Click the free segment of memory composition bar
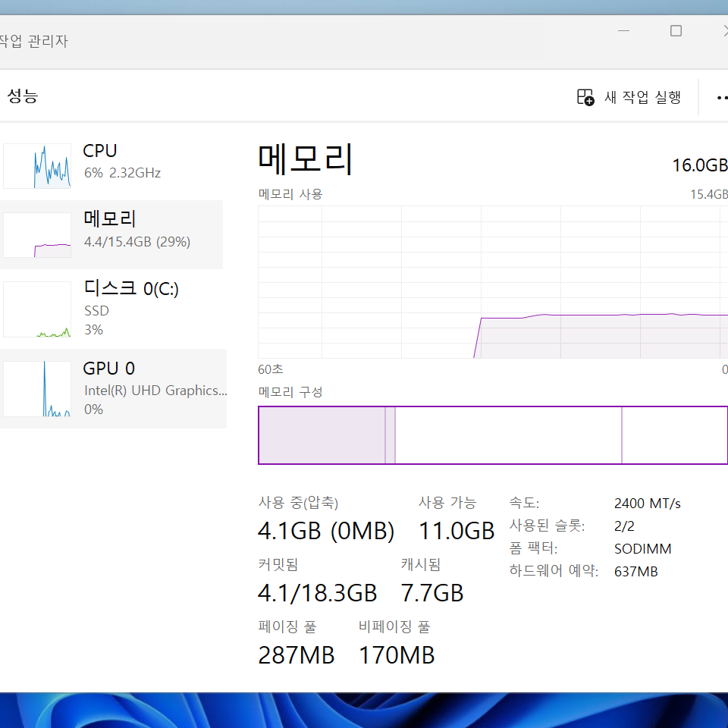This screenshot has height=728, width=728. click(675, 435)
